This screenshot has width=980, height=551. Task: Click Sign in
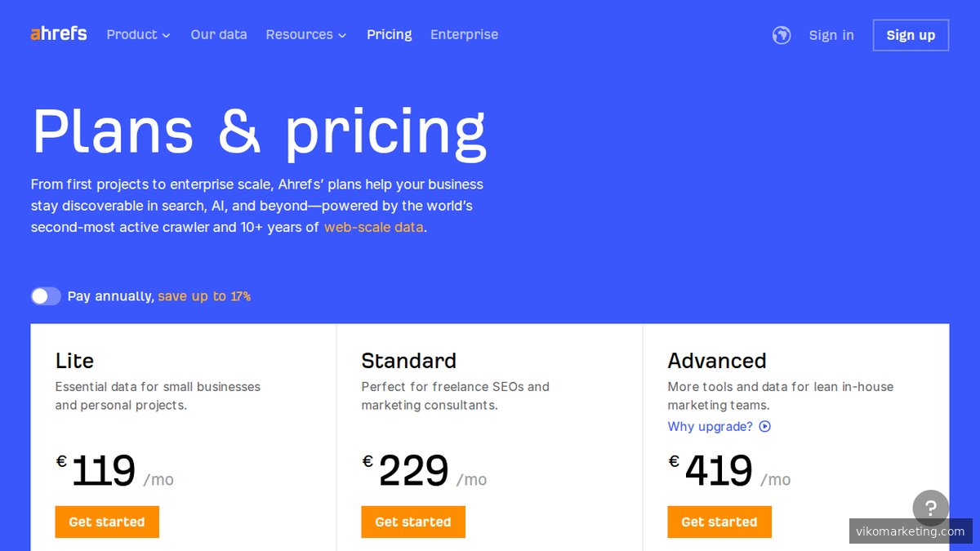(x=831, y=35)
